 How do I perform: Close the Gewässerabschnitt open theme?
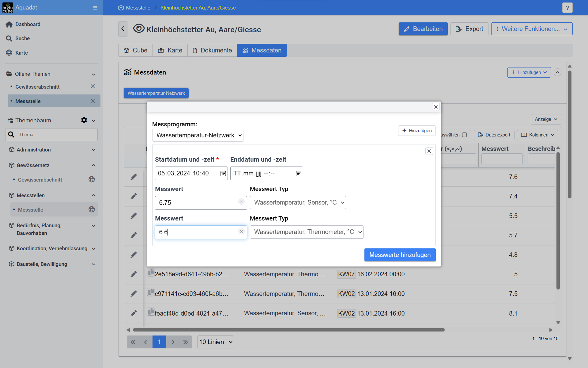pos(93,86)
